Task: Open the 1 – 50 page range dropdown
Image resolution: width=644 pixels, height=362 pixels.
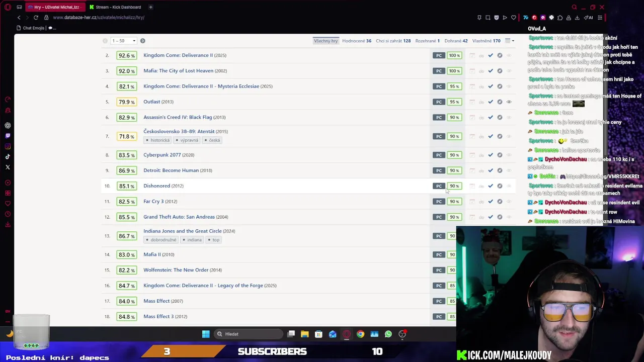Action: 124,41
